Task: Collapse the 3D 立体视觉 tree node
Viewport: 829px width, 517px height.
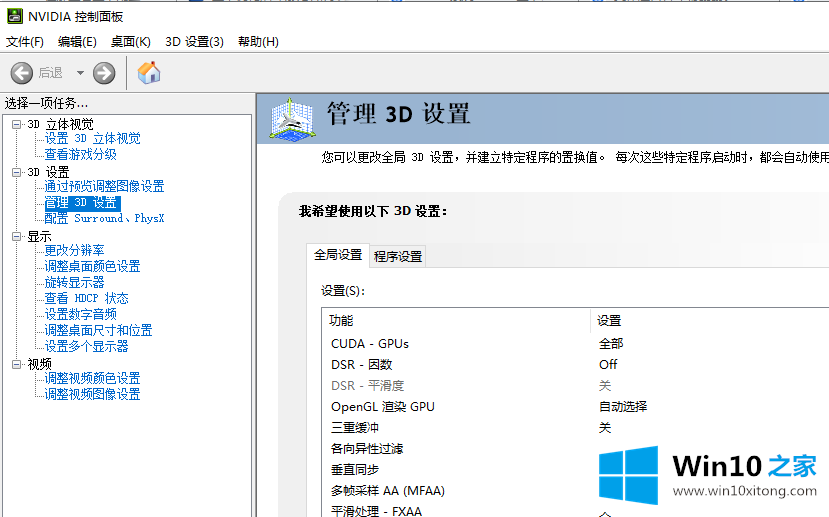Action: coord(16,124)
